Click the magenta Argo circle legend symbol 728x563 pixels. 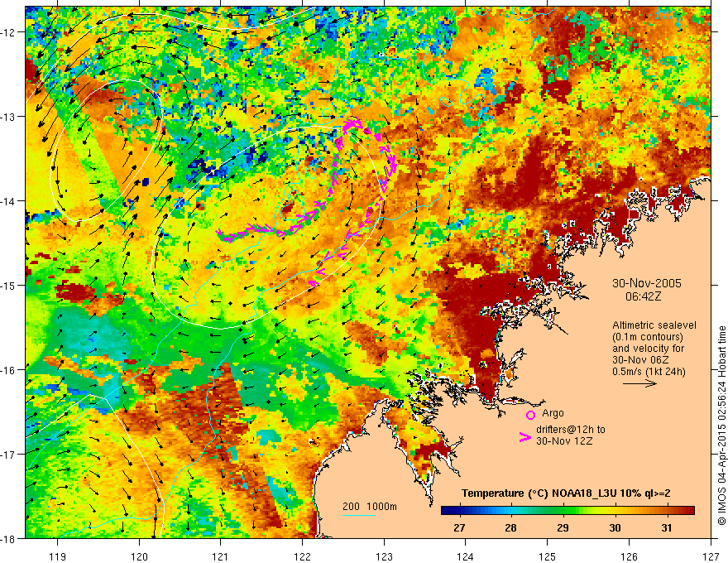click(530, 415)
